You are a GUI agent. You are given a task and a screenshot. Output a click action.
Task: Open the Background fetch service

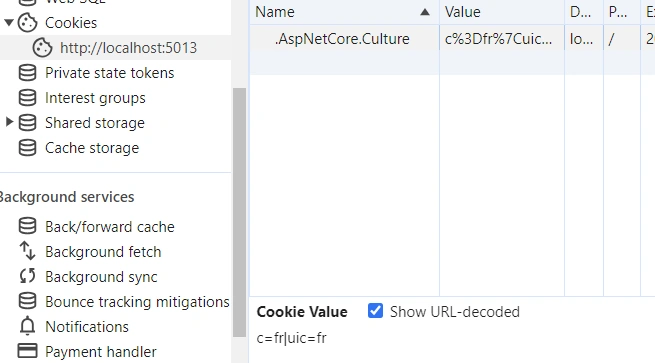coord(103,252)
